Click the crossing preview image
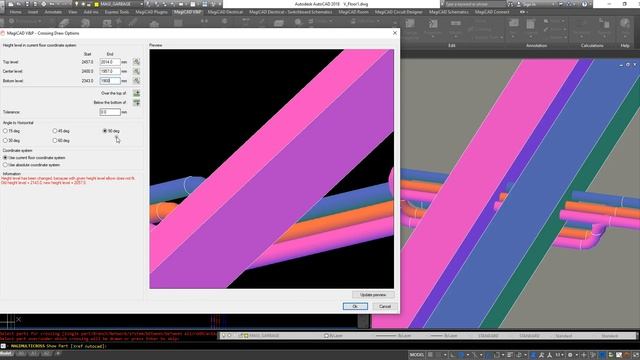 point(272,169)
